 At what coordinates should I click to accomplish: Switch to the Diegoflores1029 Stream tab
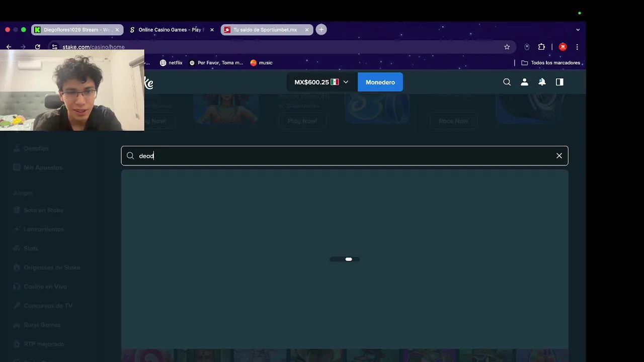[76, 30]
